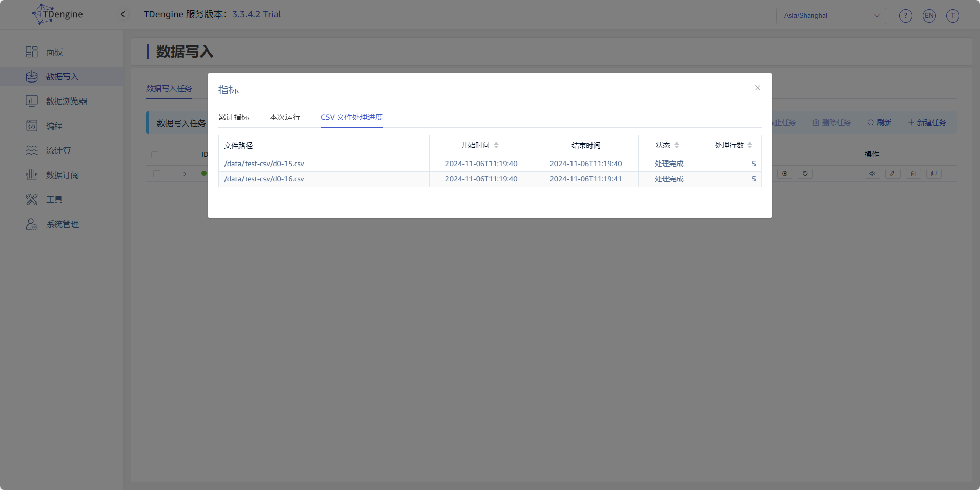The height and width of the screenshot is (490, 980).
Task: Click the help question mark icon
Action: (905, 16)
